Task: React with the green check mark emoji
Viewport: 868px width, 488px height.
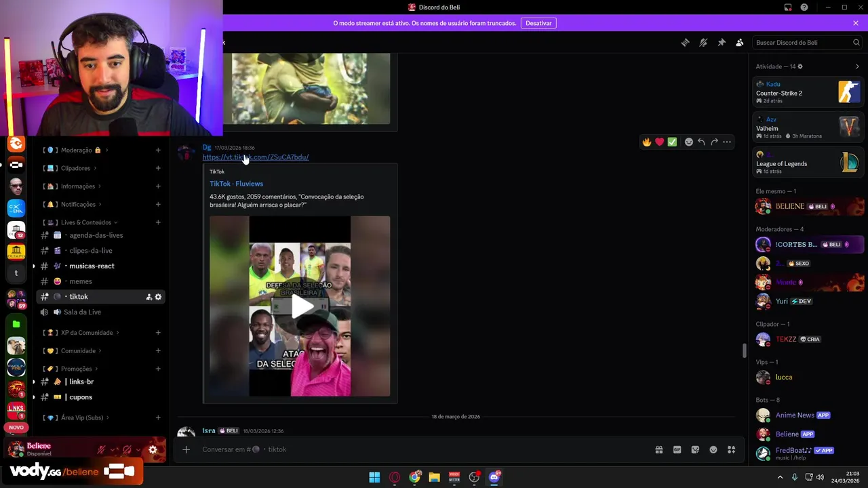Action: [x=672, y=142]
